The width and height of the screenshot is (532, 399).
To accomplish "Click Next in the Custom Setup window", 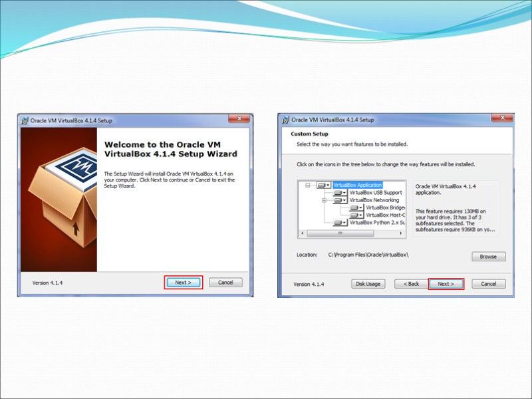I will [x=446, y=284].
